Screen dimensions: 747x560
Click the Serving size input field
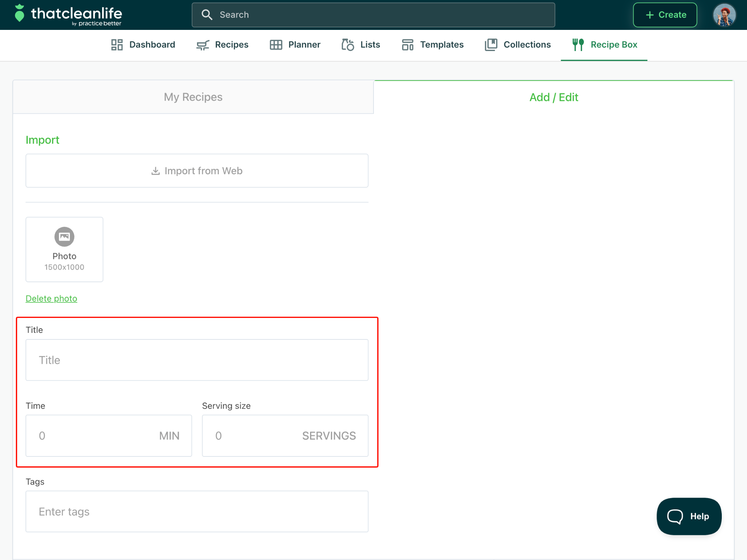pyautogui.click(x=285, y=436)
